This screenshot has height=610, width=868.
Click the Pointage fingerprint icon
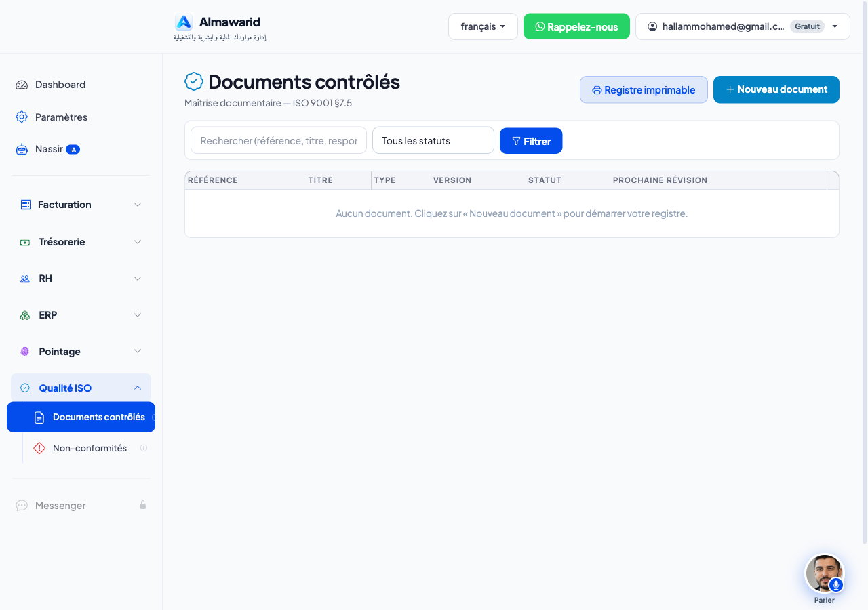[x=25, y=352]
